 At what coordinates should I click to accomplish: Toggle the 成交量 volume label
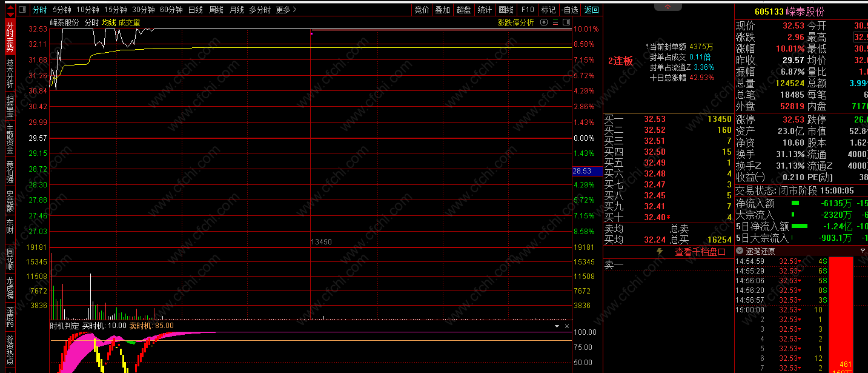click(x=129, y=22)
